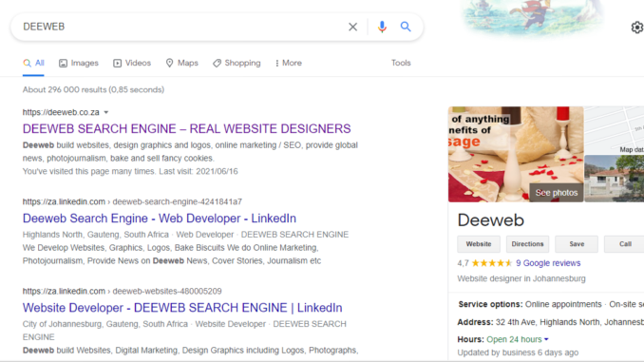This screenshot has width=644, height=362.
Task: Open DEEWEB SEARCH ENGINE – REAL WEBSITE DESIGNERS result
Action: (186, 128)
